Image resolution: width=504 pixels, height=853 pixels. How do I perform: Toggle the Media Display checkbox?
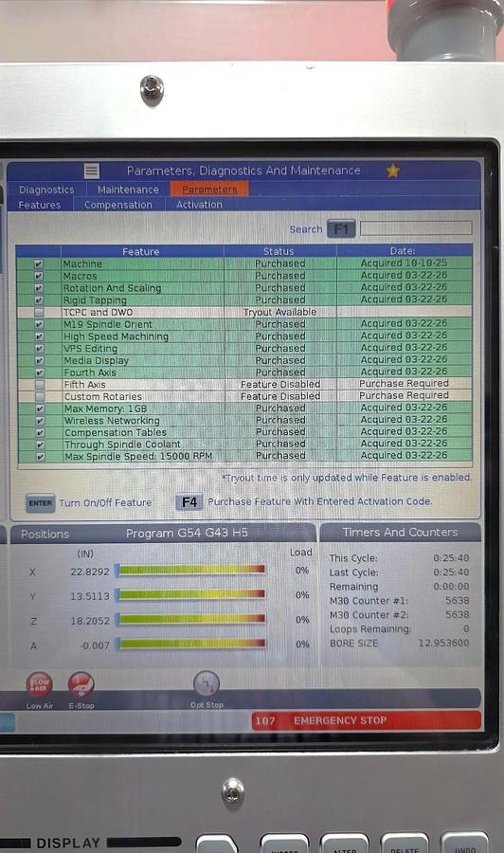39,361
